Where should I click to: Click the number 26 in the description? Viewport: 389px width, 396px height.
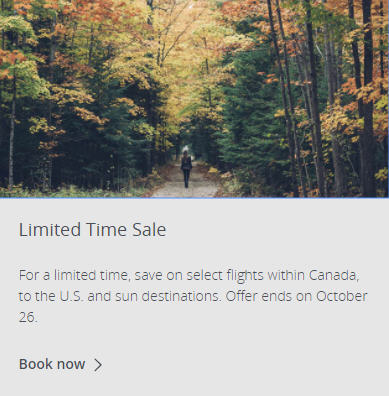coord(28,317)
